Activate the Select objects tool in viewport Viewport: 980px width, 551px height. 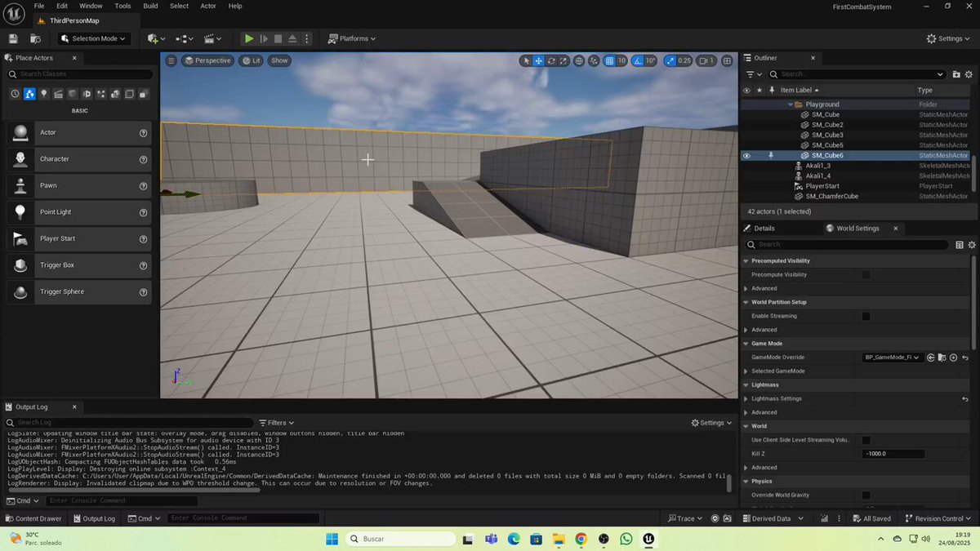pyautogui.click(x=526, y=60)
